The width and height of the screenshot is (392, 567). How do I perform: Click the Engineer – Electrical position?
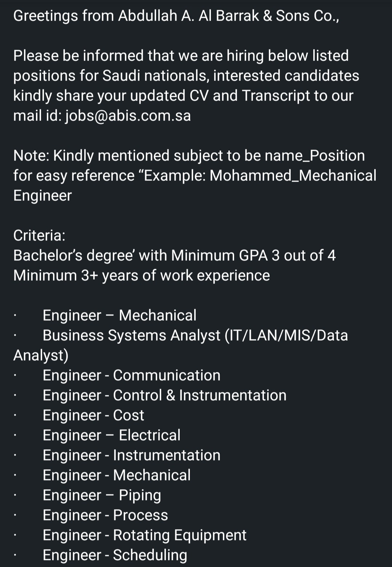(x=111, y=435)
